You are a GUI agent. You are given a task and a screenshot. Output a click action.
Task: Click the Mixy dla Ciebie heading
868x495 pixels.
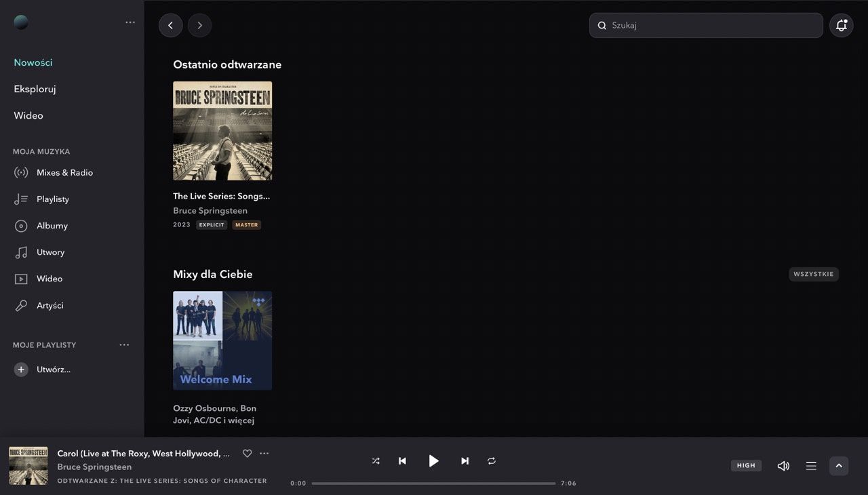click(x=213, y=274)
